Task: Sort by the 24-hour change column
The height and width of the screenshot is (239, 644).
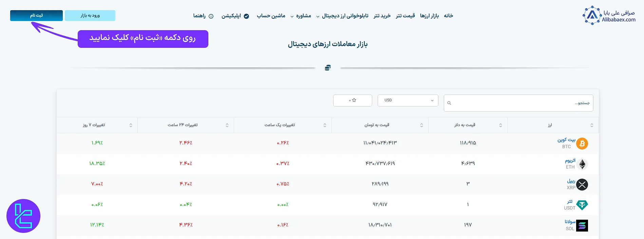Action: (x=227, y=125)
